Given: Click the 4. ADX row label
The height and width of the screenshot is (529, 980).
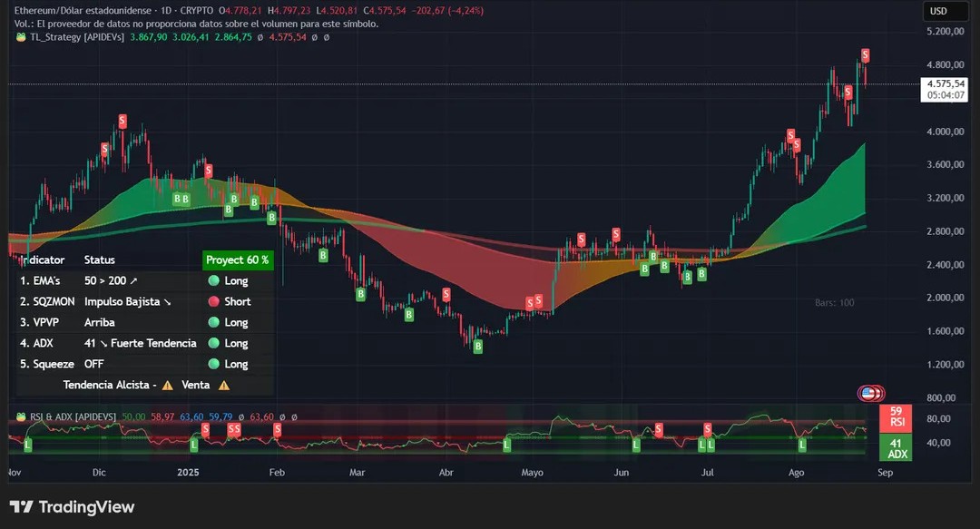Looking at the screenshot, I should click(x=37, y=343).
